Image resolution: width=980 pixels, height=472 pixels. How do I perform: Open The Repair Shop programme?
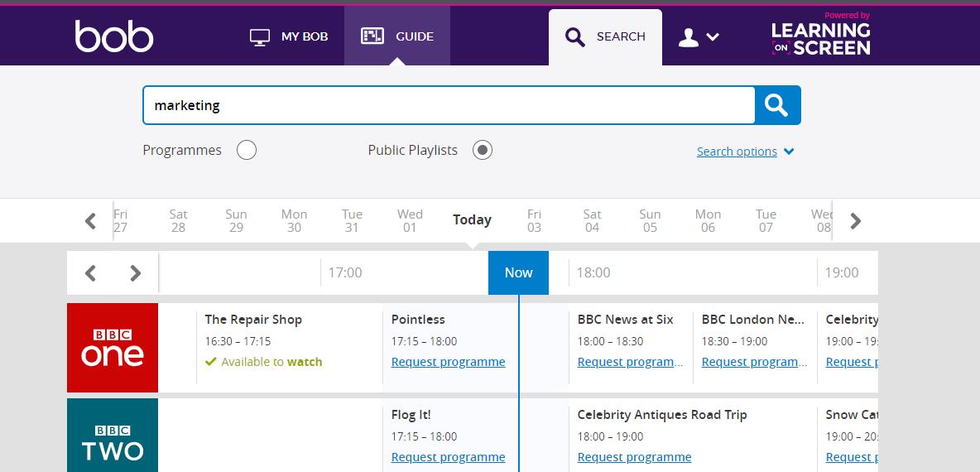point(253,320)
